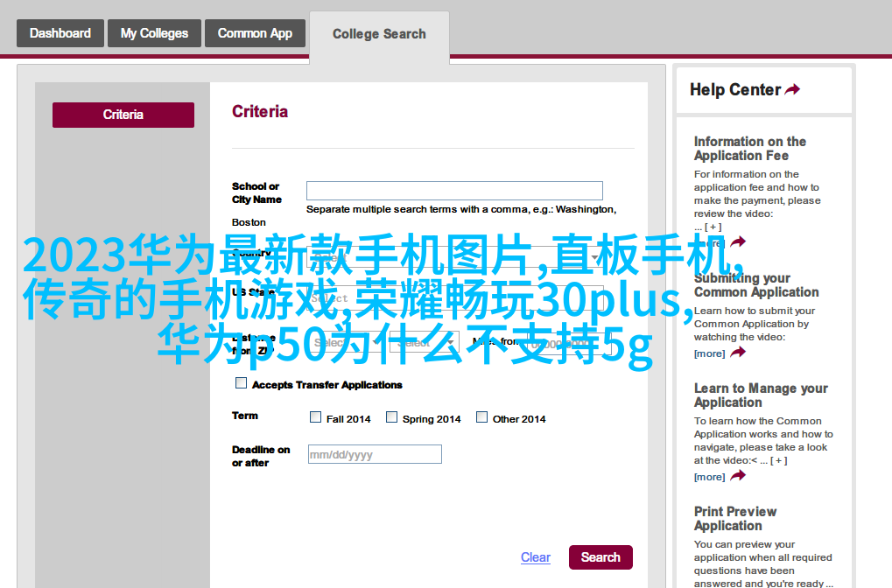The width and height of the screenshot is (892, 588).
Task: Click the School or City Name field
Action: [x=454, y=191]
